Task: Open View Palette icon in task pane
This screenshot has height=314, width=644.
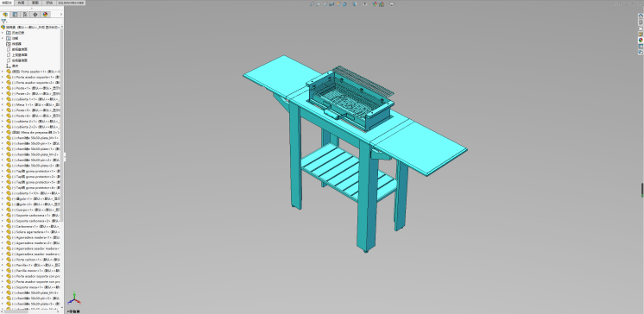Action: click(641, 34)
